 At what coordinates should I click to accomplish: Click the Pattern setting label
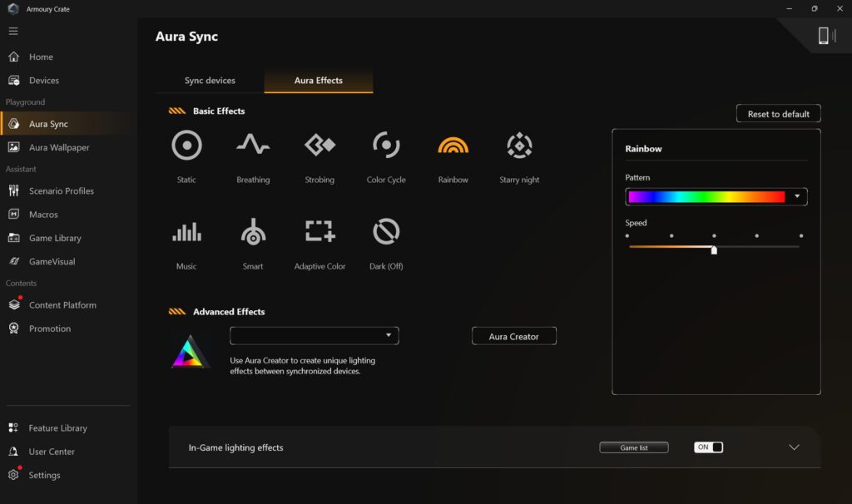point(637,178)
